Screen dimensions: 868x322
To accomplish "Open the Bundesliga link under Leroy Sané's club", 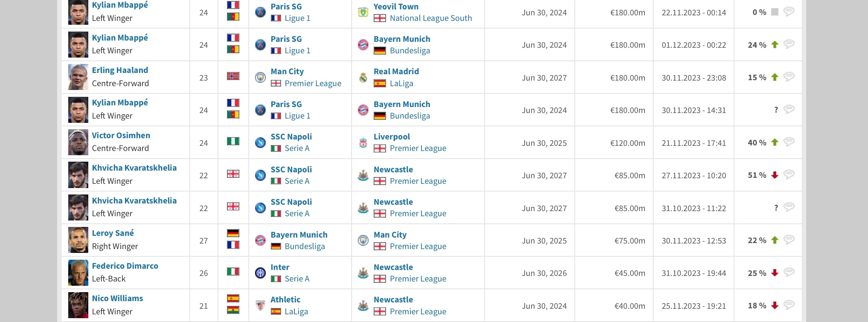I will point(305,246).
